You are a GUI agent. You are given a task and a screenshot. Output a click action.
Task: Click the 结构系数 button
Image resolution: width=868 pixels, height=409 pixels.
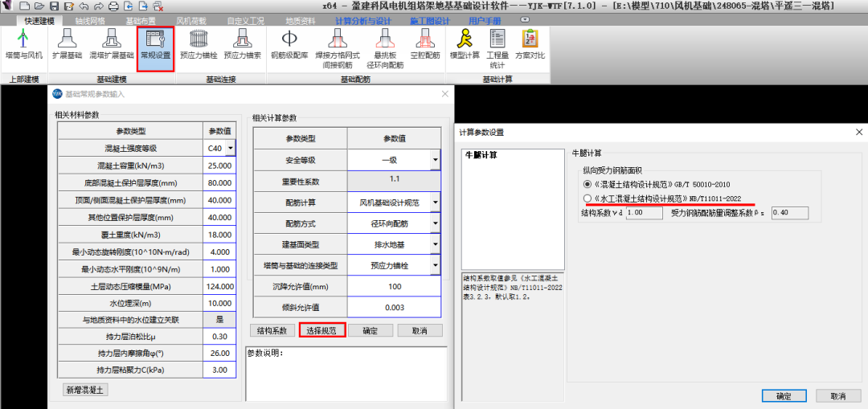(272, 330)
